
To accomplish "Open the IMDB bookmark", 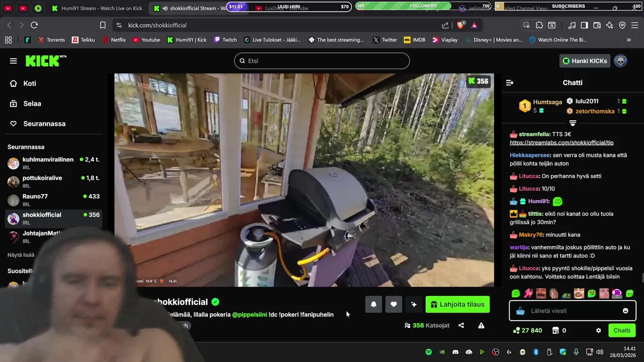I will coord(414,40).
